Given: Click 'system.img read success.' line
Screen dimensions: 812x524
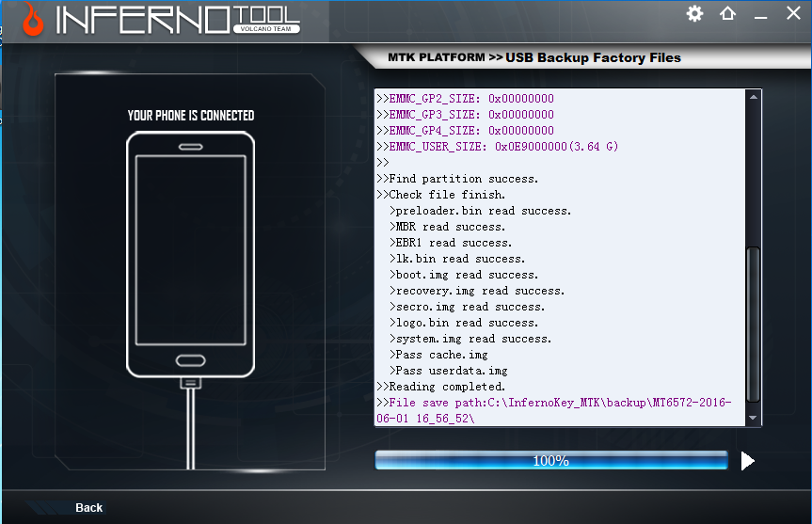Looking at the screenshot, I should click(470, 340).
